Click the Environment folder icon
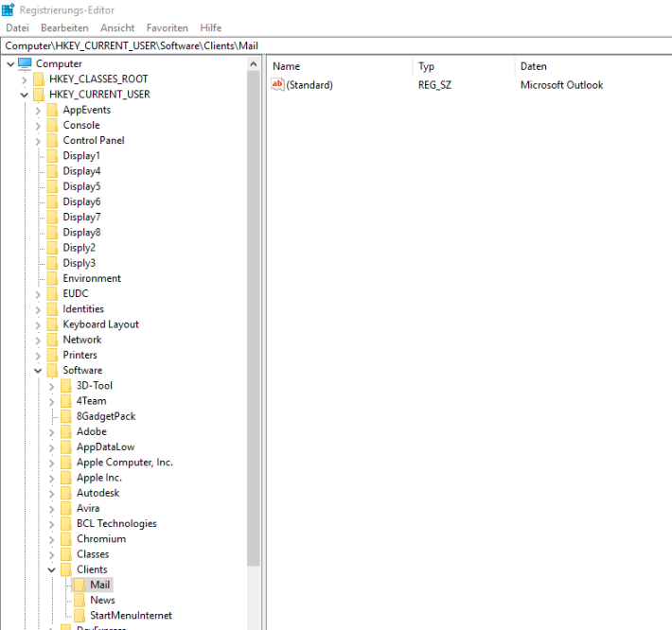Image resolution: width=672 pixels, height=630 pixels. point(52,278)
